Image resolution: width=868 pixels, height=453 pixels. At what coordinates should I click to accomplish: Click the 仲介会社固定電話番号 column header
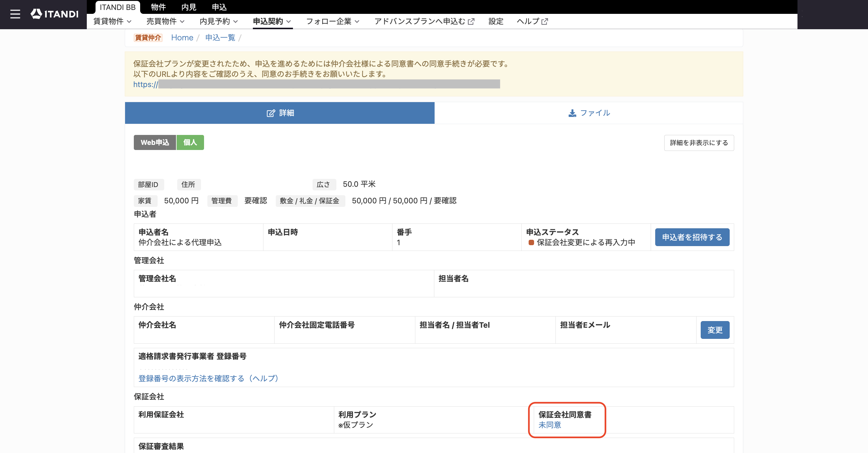tap(317, 325)
